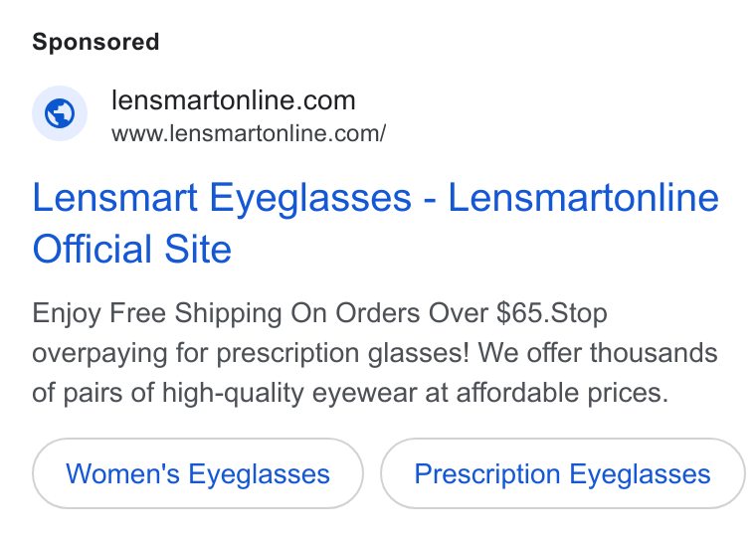Open the Women's Eyeglasses sitelink
This screenshot has width=756, height=541.
pyautogui.click(x=198, y=473)
